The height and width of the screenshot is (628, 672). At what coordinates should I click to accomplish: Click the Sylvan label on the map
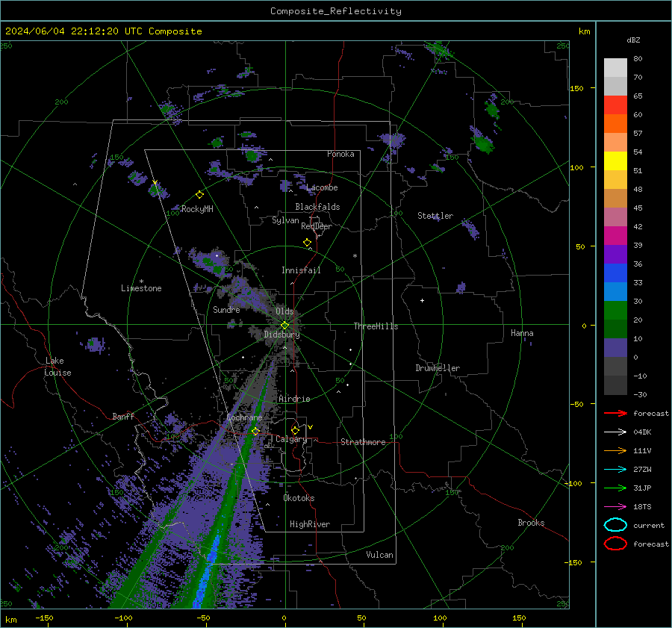[x=285, y=220]
